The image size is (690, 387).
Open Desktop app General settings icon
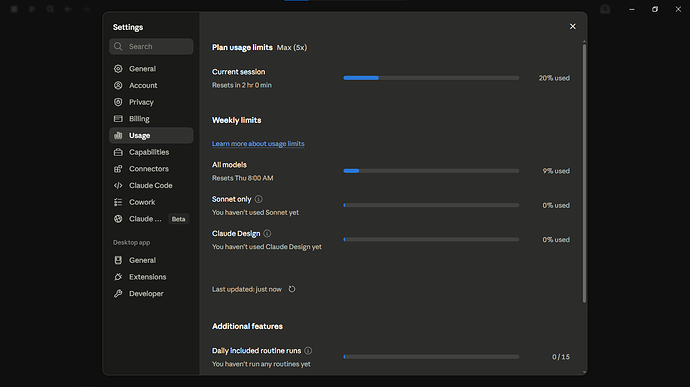118,260
